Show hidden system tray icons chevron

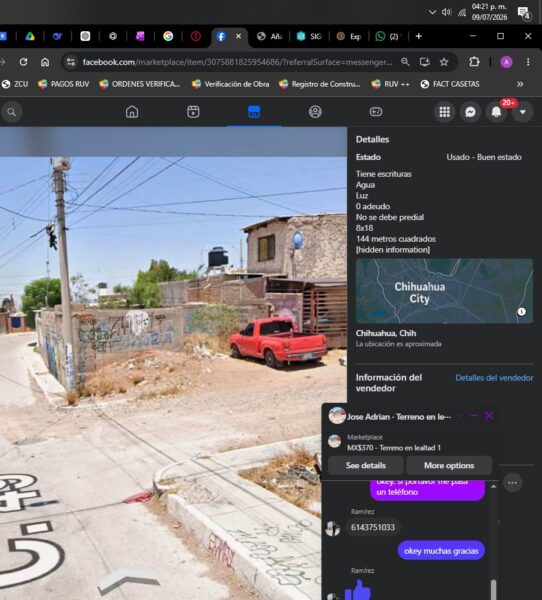pos(432,12)
